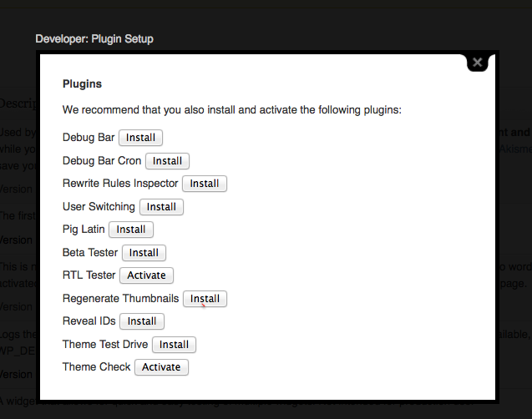Install the User Switching plugin
532x419 pixels.
click(x=161, y=206)
